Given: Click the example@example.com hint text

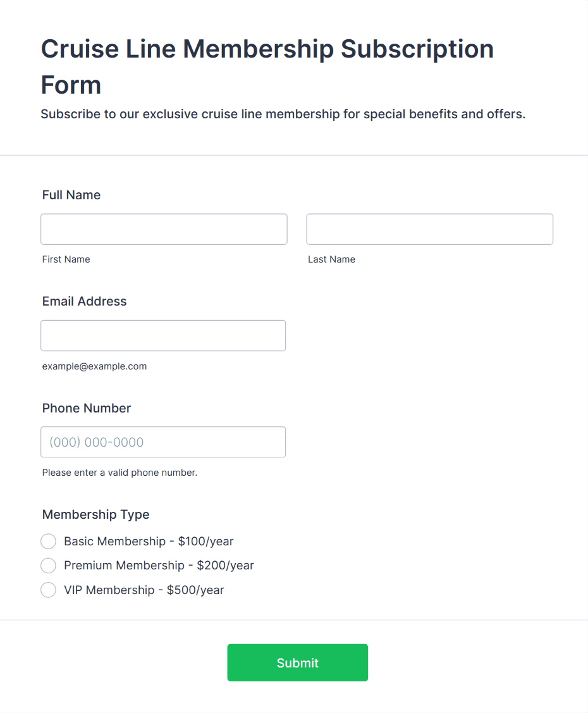Looking at the screenshot, I should point(95,366).
